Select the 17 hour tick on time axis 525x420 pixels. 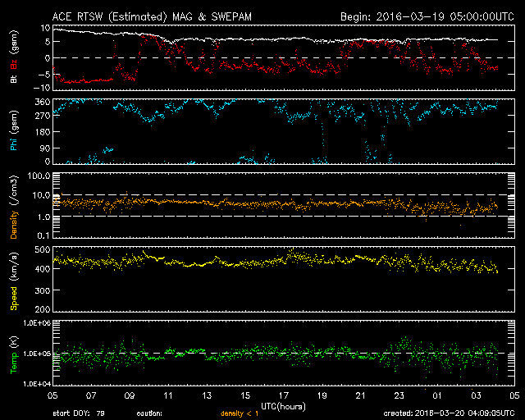284,395
